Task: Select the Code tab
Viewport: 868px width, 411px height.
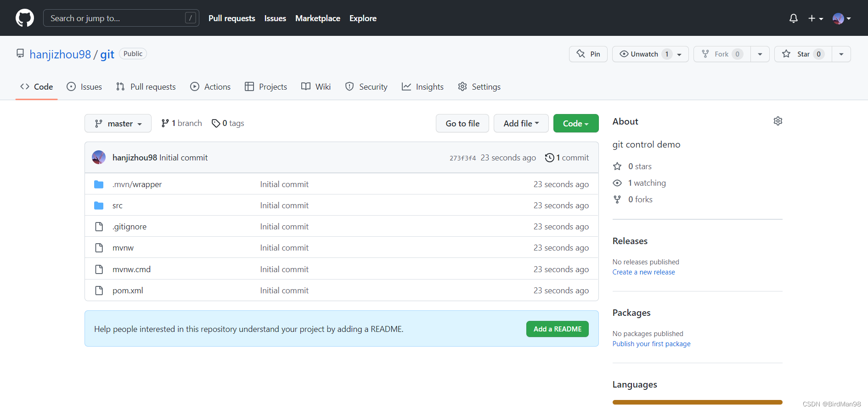Action: coord(37,86)
